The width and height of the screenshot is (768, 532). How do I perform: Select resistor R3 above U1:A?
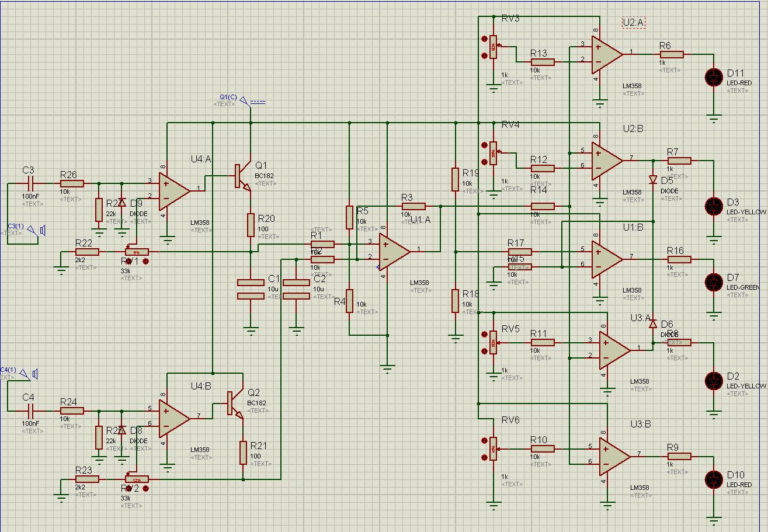point(413,206)
